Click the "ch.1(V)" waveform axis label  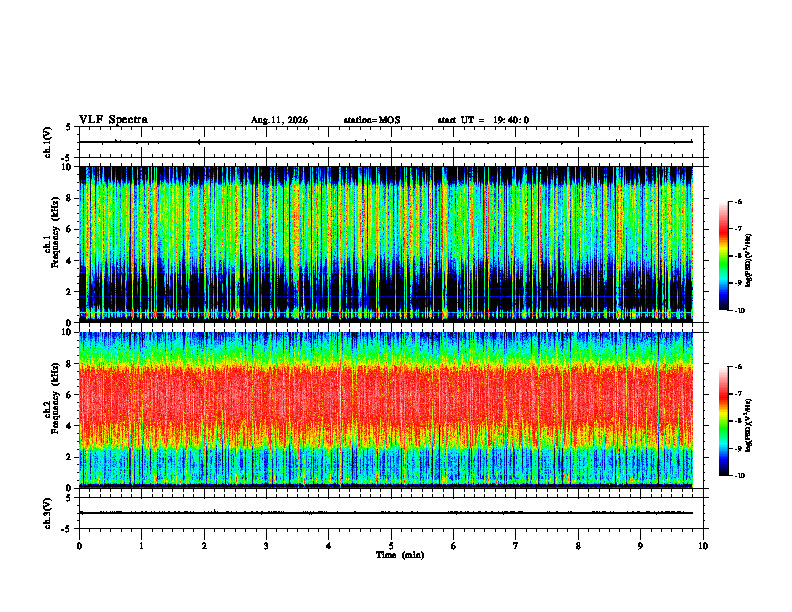coord(48,142)
